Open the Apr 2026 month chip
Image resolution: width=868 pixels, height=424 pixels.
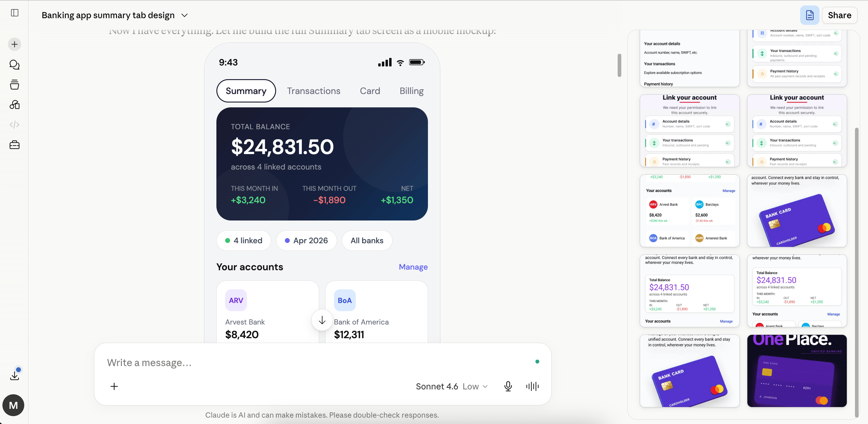pos(306,241)
